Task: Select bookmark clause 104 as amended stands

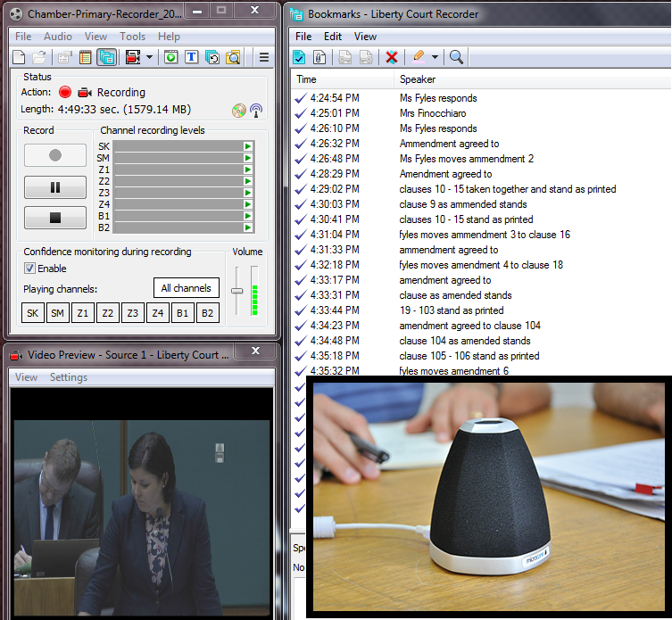Action: coord(481,341)
